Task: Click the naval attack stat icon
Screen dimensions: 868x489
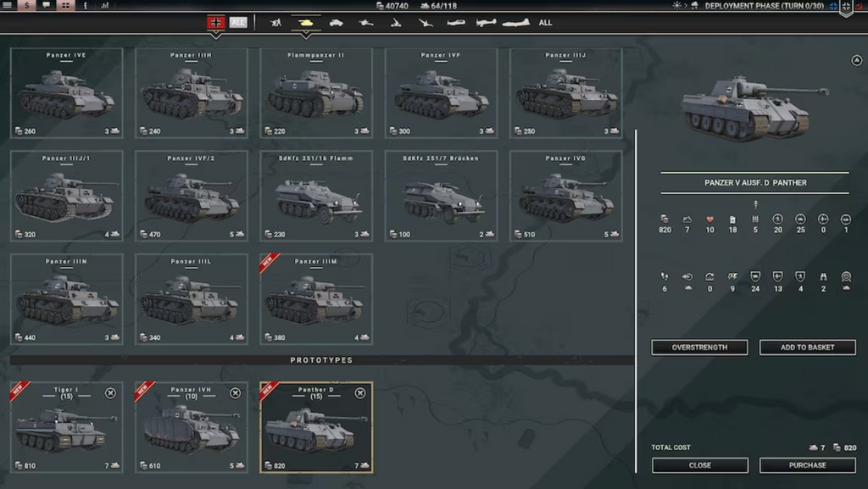Action: [x=846, y=219]
